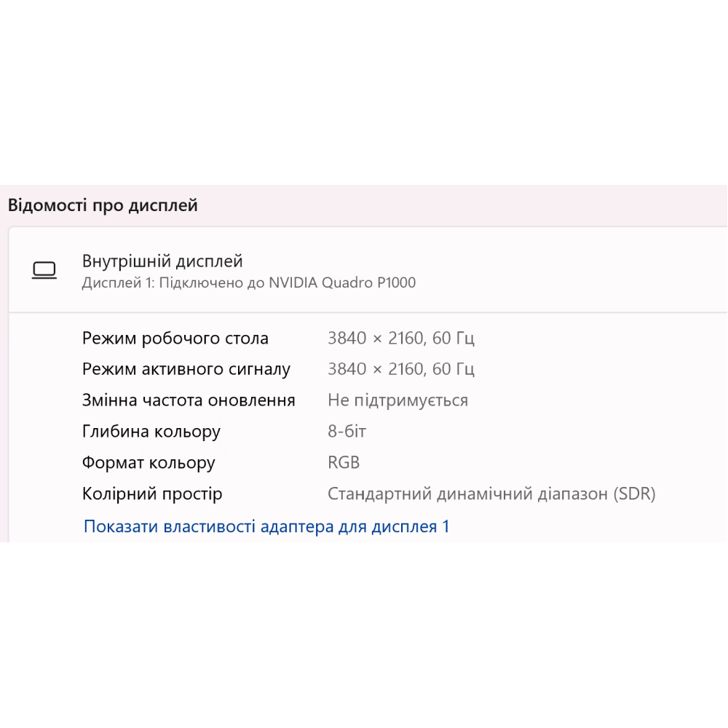Click the Глибина кольору label

pos(151,431)
